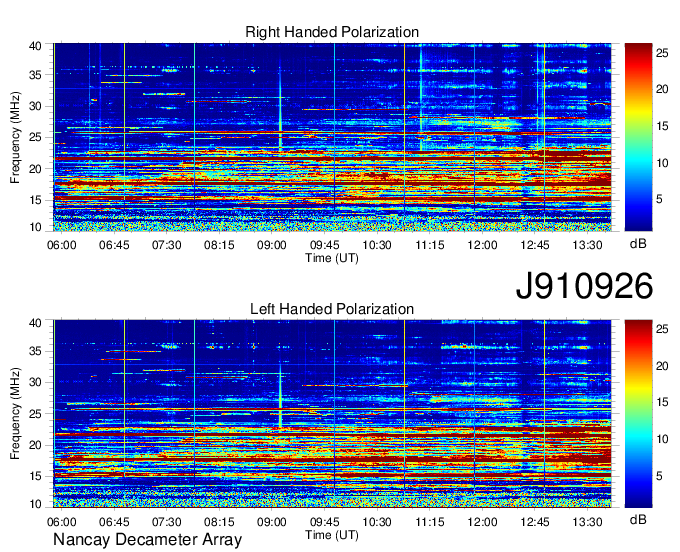Click the "30" frequency tick on Left Handed plot
This screenshot has width=680, height=552.
(x=35, y=382)
